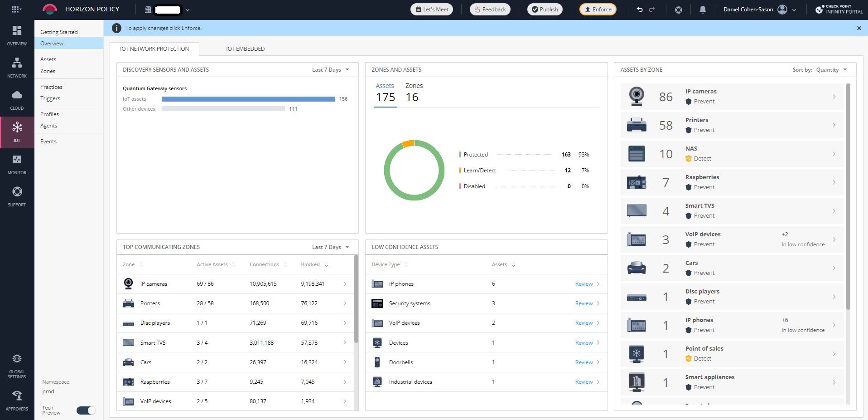Image resolution: width=868 pixels, height=420 pixels.
Task: Open the Sort by Quantity dropdown
Action: coord(831,70)
